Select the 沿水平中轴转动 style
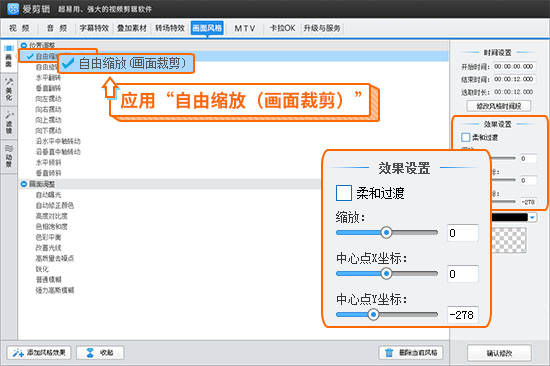 (58, 141)
